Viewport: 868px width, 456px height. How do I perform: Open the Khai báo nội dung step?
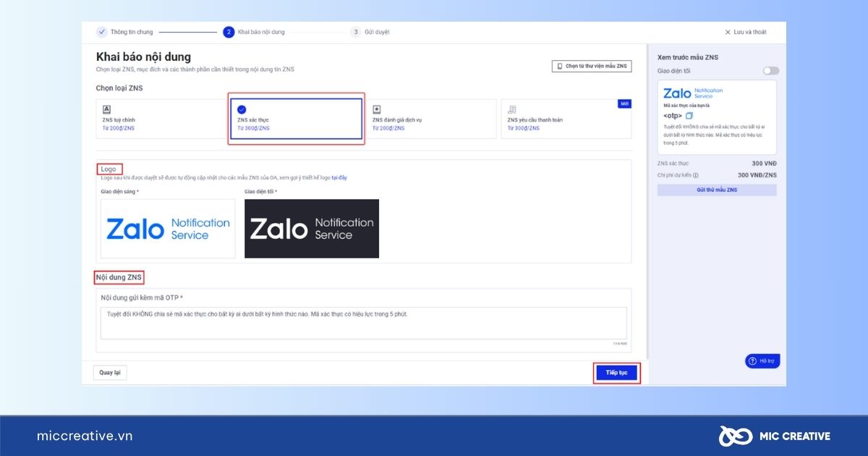[254, 32]
